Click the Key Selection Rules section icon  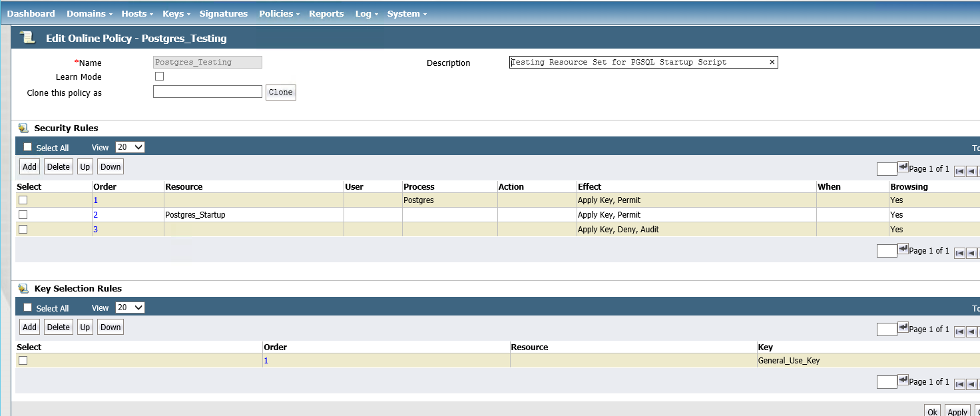23,289
